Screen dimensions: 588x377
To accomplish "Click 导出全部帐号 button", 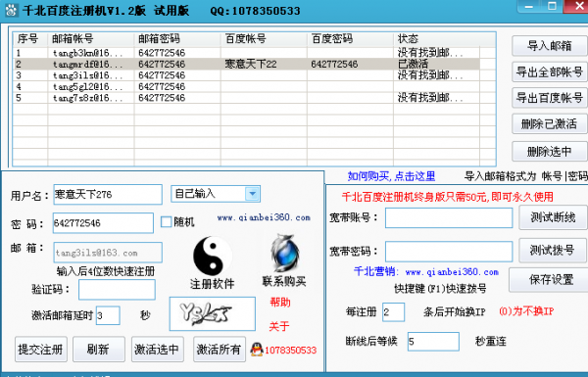I will tap(550, 71).
